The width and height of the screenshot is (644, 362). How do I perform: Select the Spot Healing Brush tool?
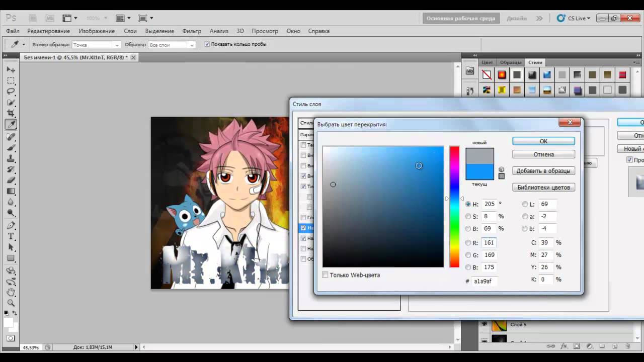pyautogui.click(x=11, y=136)
